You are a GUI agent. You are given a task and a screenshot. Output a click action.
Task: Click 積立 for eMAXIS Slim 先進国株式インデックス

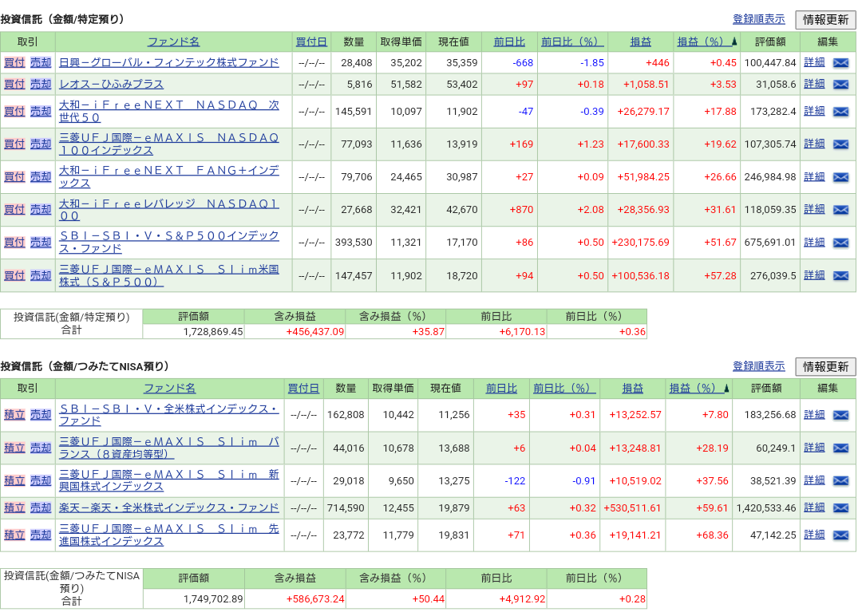(x=15, y=535)
